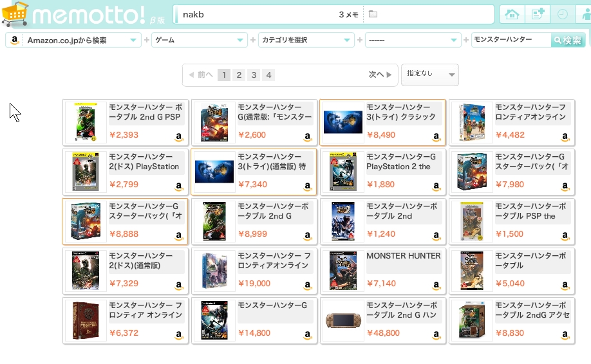Open the MONSTER HUNTER title link
The height and width of the screenshot is (364, 591).
click(403, 256)
